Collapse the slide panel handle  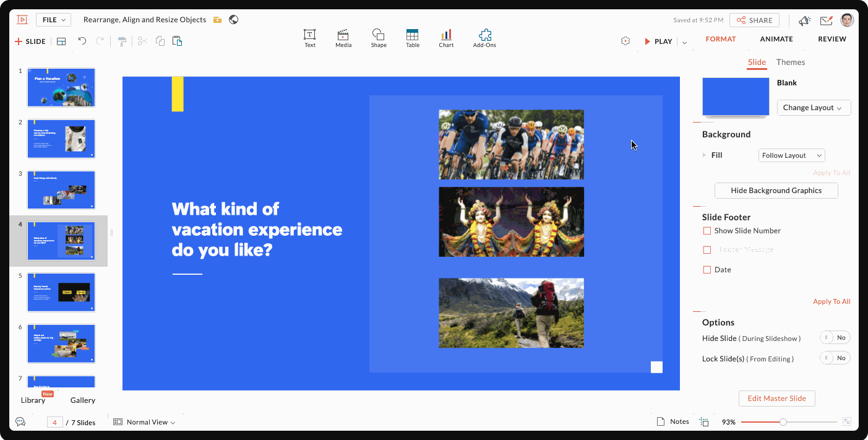(112, 233)
